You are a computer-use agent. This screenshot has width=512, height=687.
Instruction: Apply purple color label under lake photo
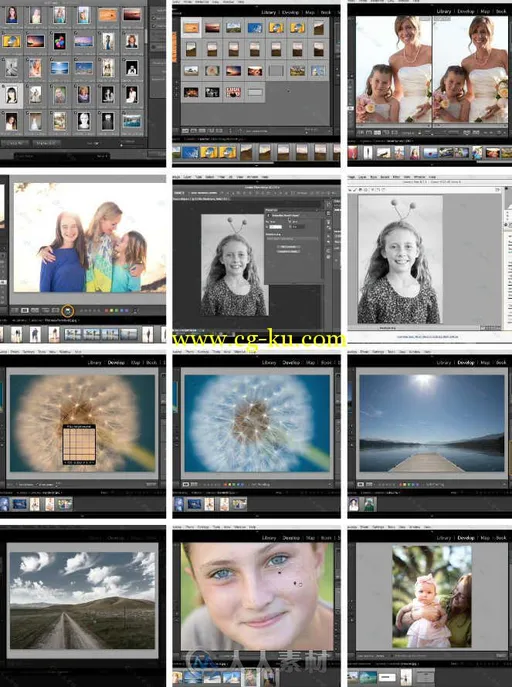(x=418, y=485)
